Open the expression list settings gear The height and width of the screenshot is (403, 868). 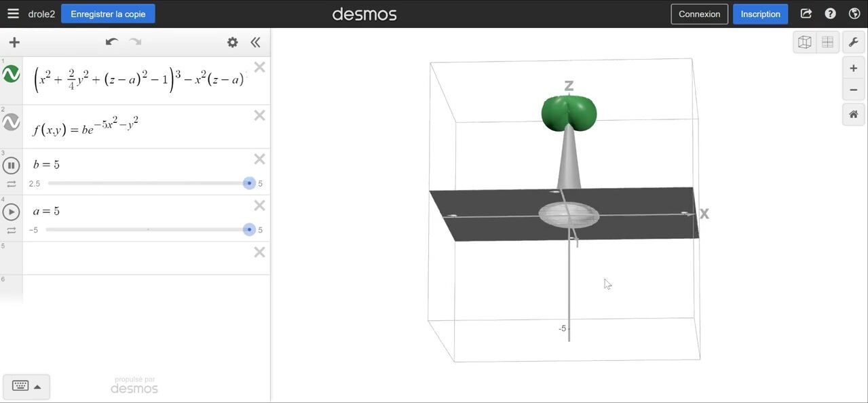(x=233, y=43)
